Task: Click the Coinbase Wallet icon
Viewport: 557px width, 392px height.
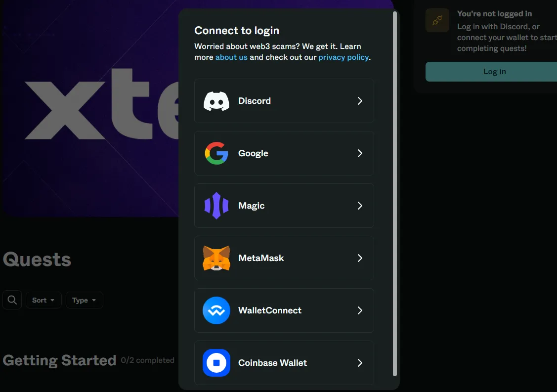Action: coord(216,363)
